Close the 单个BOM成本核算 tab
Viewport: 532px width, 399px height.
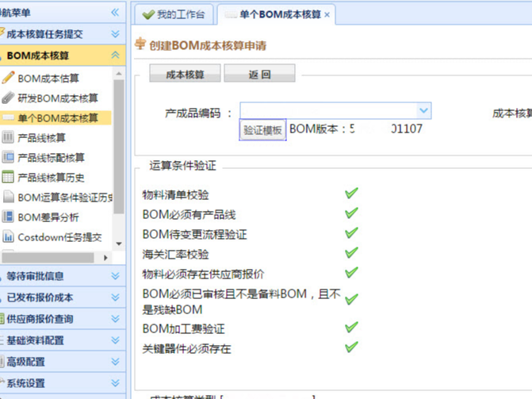click(327, 15)
